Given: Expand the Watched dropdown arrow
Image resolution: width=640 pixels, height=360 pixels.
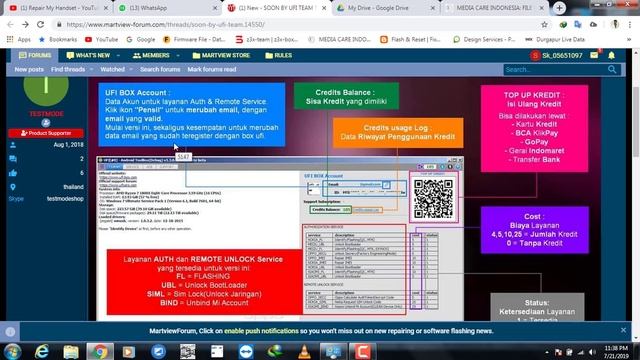Looking at the screenshot, I should [x=131, y=69].
